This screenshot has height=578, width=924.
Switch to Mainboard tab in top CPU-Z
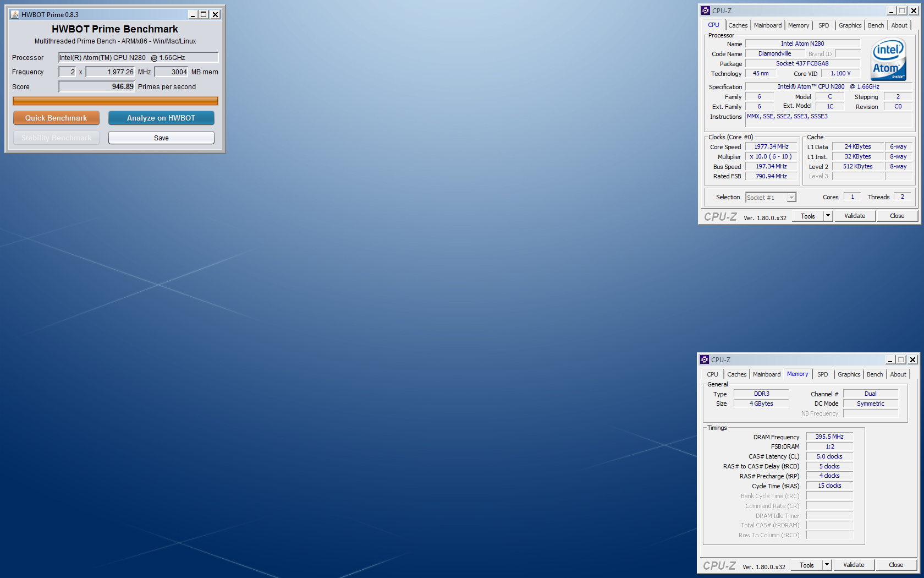[768, 25]
